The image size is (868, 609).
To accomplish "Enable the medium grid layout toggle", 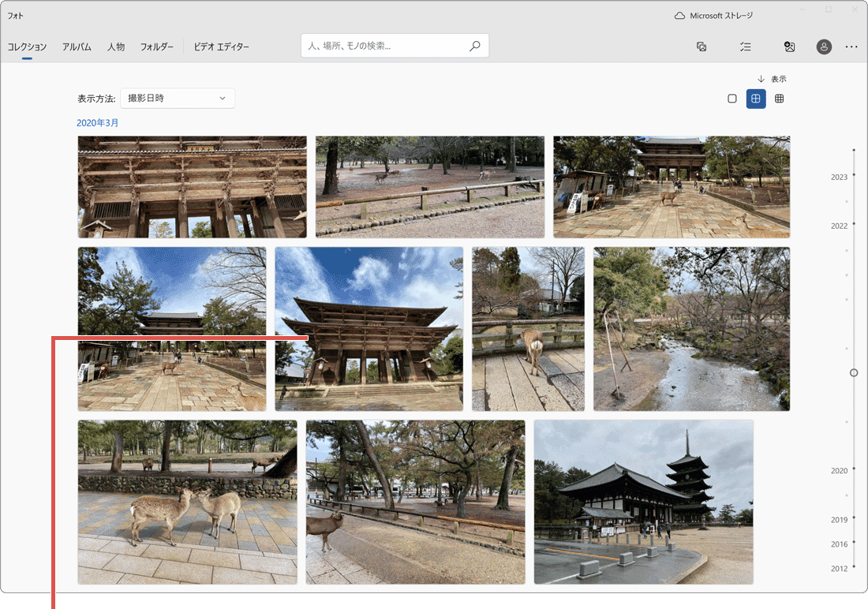I will (x=756, y=99).
